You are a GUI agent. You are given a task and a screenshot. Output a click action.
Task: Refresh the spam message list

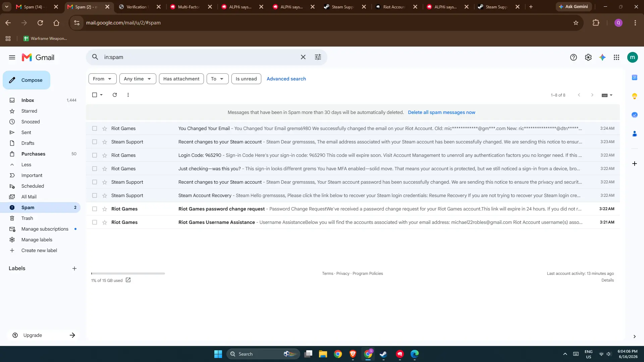[x=115, y=95]
